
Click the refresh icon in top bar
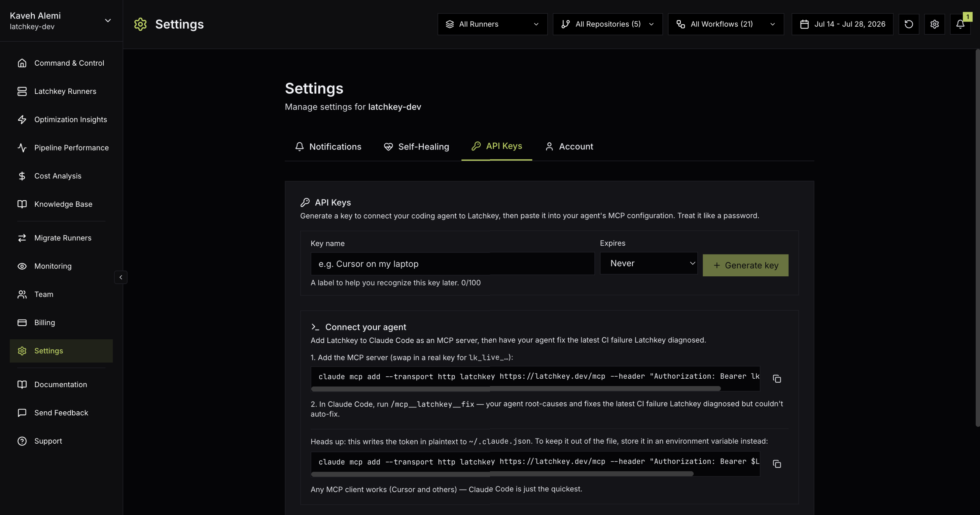click(x=908, y=24)
